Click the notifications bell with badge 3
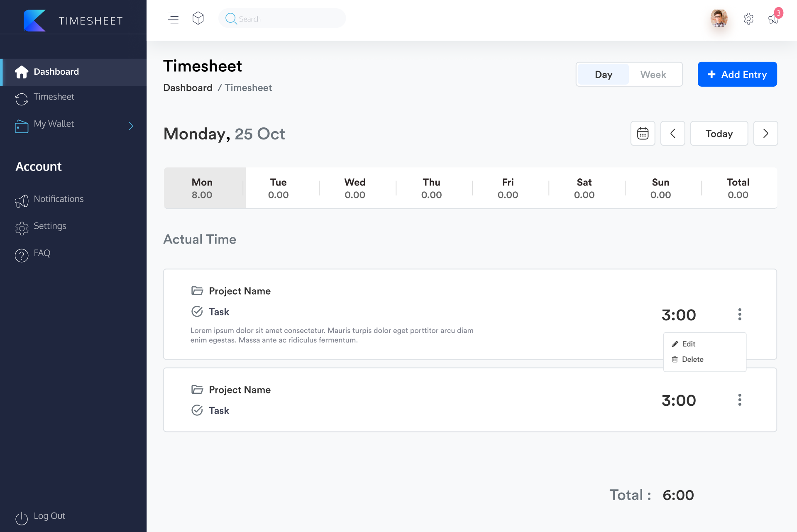The height and width of the screenshot is (532, 797). [773, 19]
